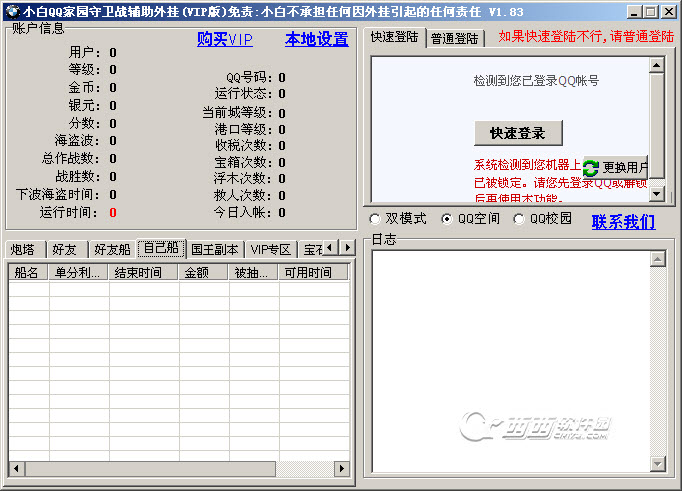Click the 救人次数 label
Viewport: 682px width, 491px height.
pyautogui.click(x=244, y=195)
